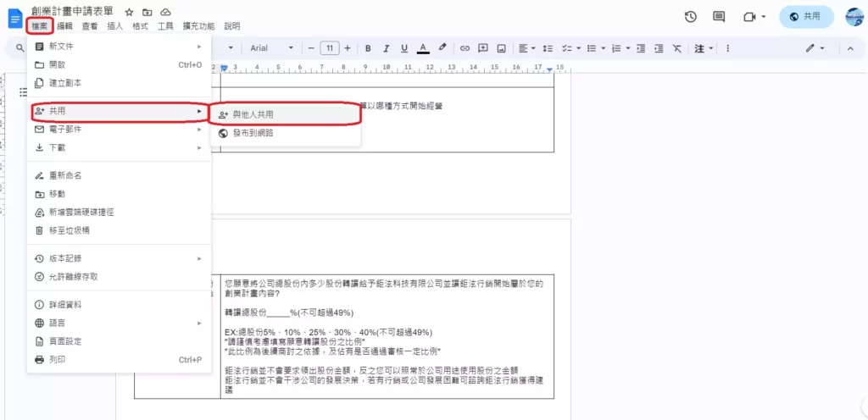Open the 檔案 menu

click(39, 26)
